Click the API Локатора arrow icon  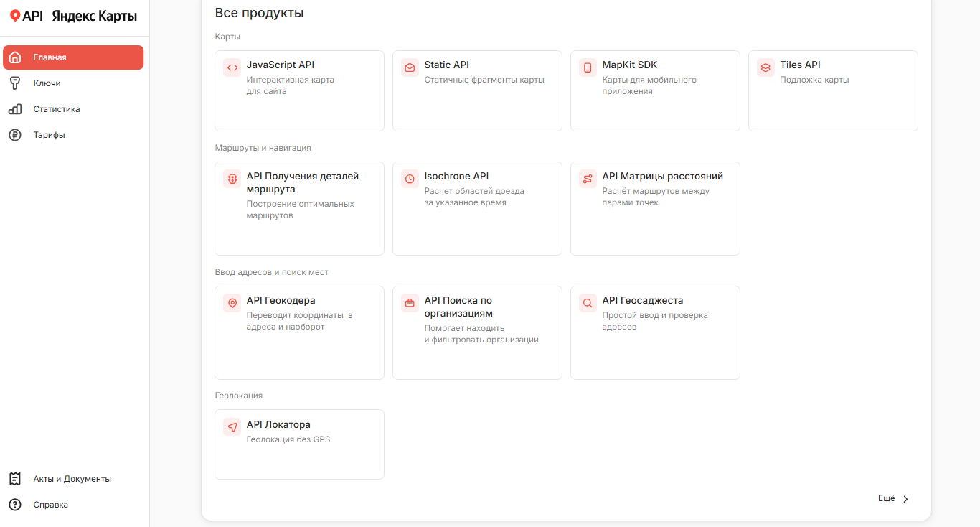(x=232, y=427)
